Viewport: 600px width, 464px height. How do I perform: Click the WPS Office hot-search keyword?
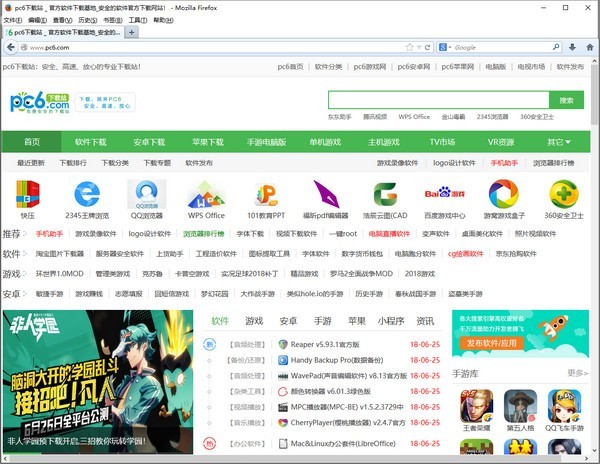click(414, 117)
